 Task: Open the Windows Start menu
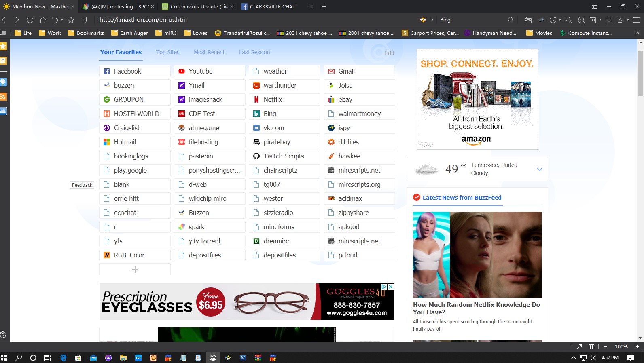pyautogui.click(x=4, y=358)
